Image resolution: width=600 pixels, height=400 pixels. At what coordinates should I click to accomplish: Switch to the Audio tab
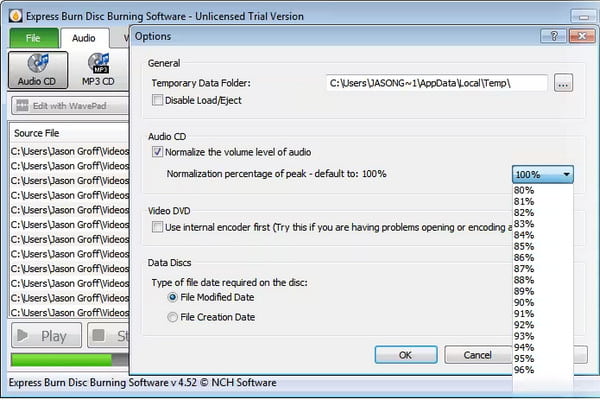[84, 38]
